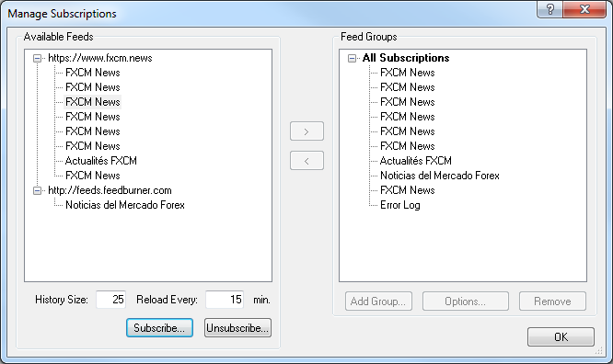Select Error Log in Feed Groups

coord(400,205)
